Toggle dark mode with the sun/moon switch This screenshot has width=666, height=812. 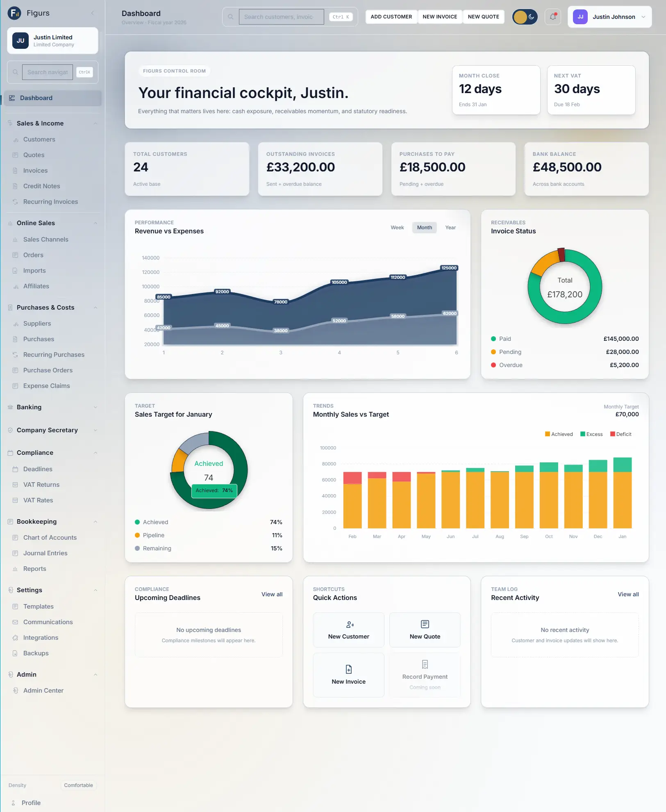[525, 17]
